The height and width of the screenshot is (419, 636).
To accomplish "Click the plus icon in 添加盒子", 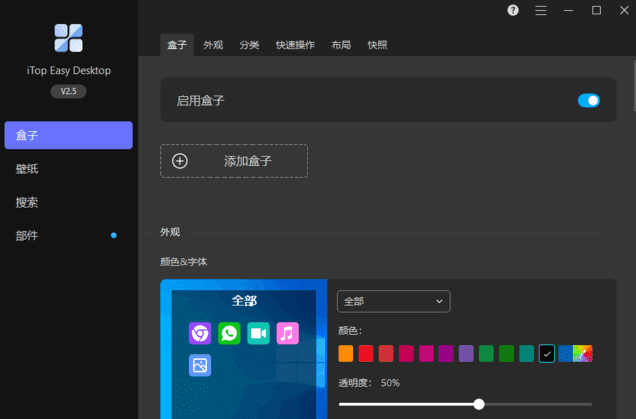I will (x=180, y=161).
